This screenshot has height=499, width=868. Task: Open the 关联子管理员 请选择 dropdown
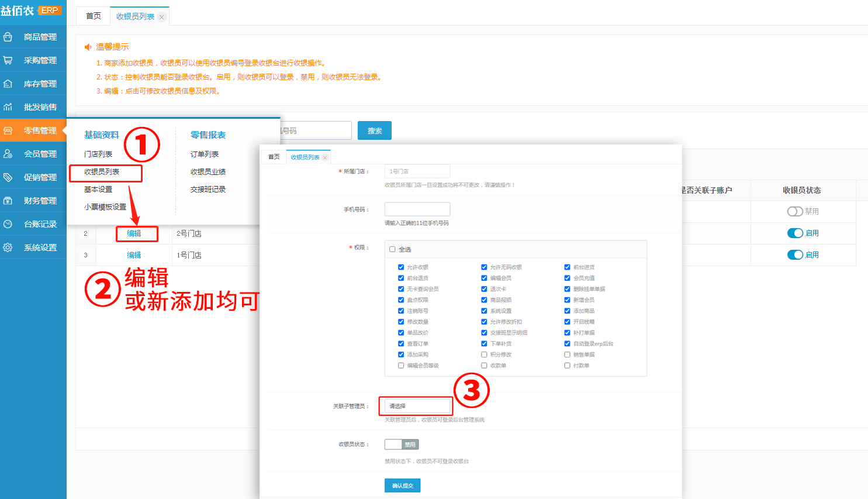tap(417, 406)
